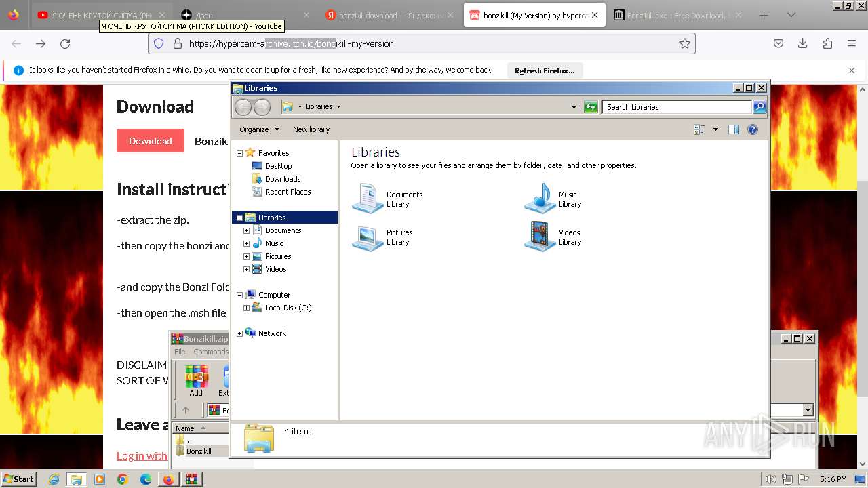Click the Action Center flag icon
This screenshot has width=868, height=488.
pyautogui.click(x=804, y=479)
